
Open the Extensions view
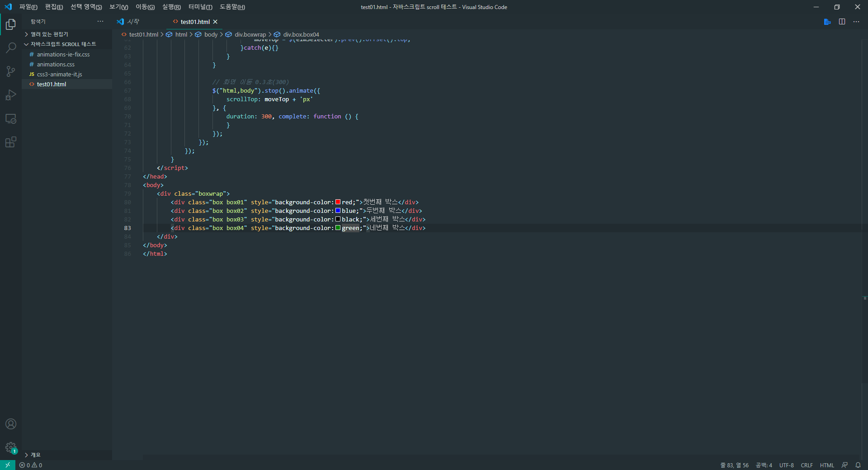coord(11,142)
